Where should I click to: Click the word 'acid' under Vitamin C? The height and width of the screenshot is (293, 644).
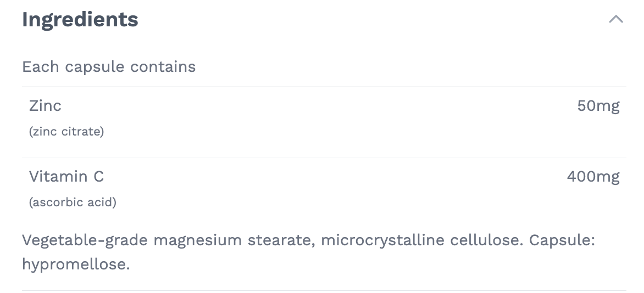(102, 202)
